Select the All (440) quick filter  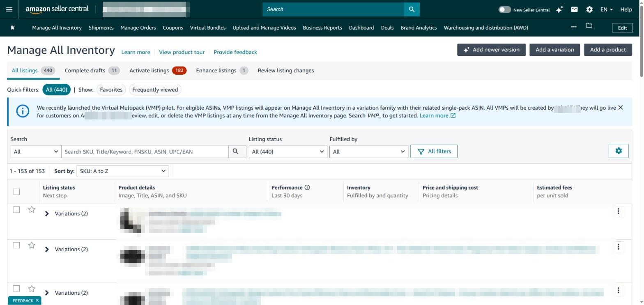(56, 89)
